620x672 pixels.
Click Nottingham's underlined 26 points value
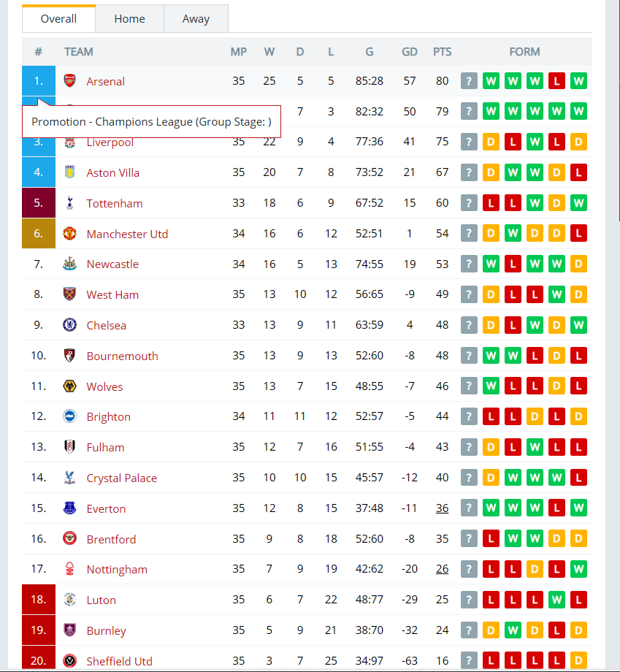443,569
